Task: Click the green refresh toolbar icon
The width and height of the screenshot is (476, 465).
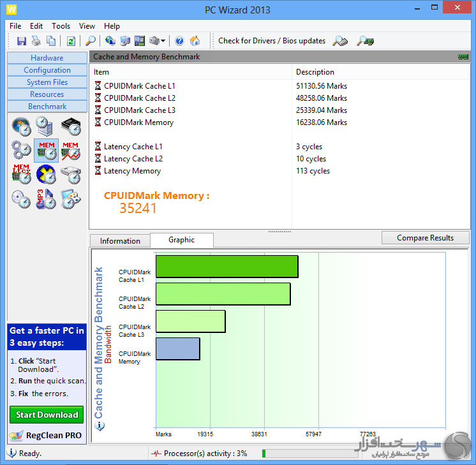Action: (70, 41)
